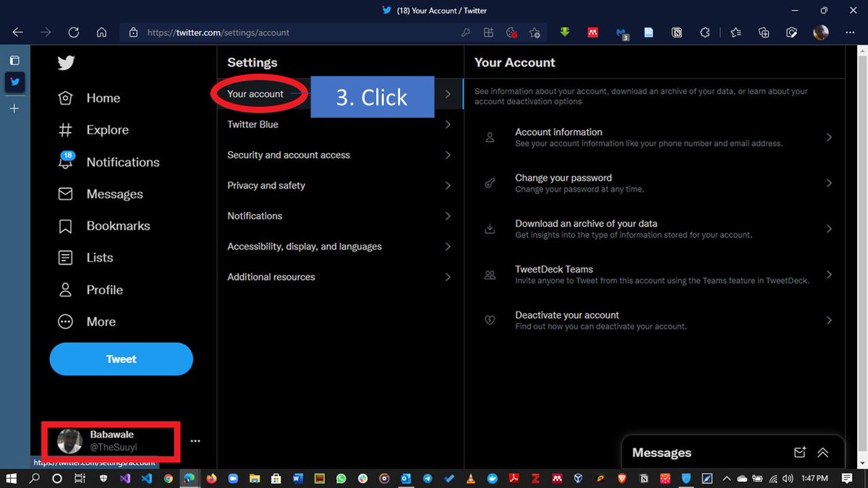Click the address bar URL field
This screenshot has height=488, width=868.
(x=289, y=33)
